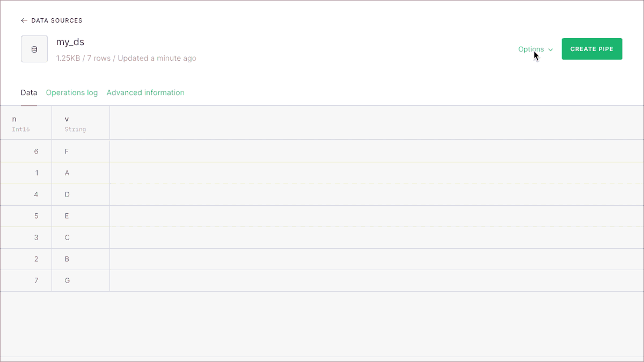Switch to the Operations log tab
This screenshot has width=644, height=362.
(x=72, y=92)
